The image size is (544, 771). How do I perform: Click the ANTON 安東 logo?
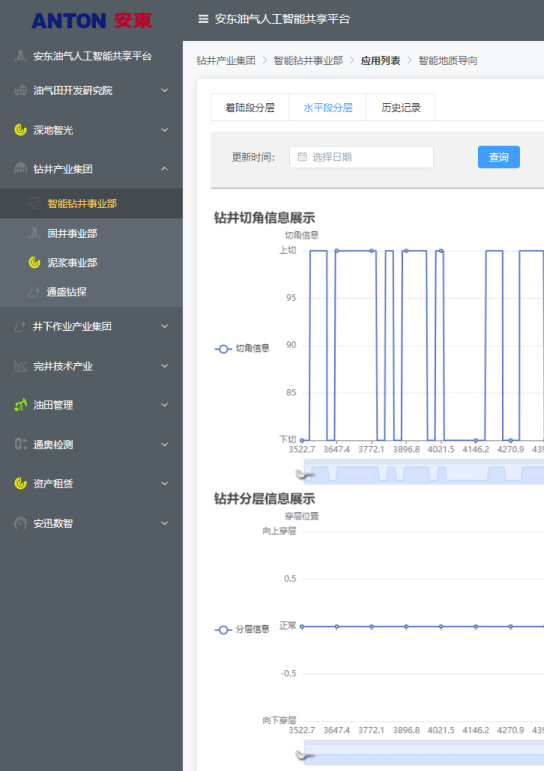click(91, 21)
